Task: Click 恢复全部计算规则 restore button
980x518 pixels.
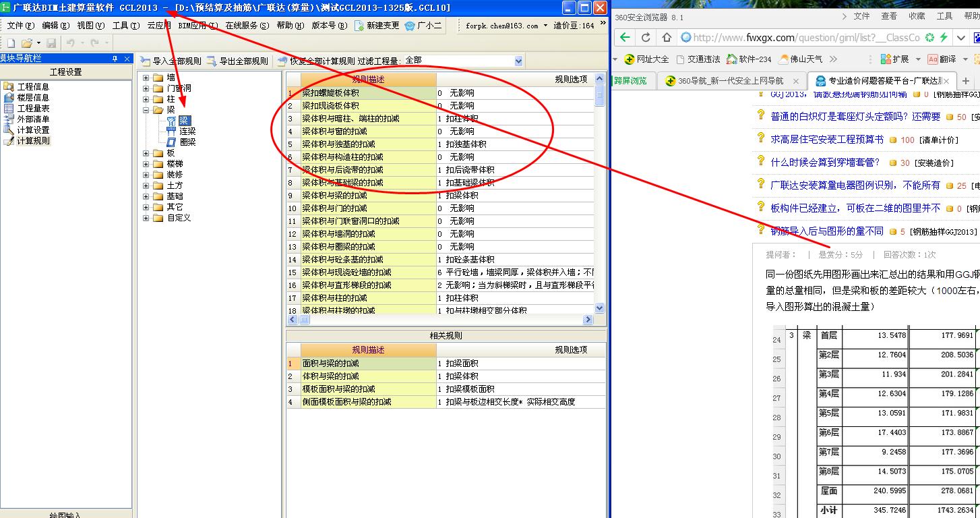Action: [x=315, y=61]
